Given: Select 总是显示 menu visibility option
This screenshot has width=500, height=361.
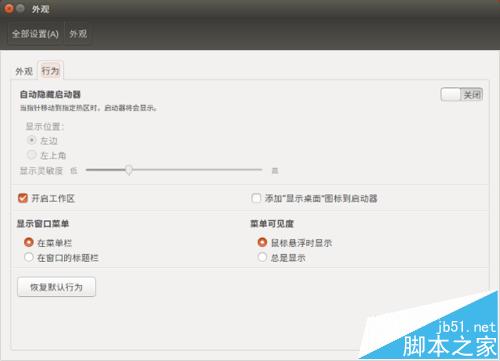Looking at the screenshot, I should (262, 257).
